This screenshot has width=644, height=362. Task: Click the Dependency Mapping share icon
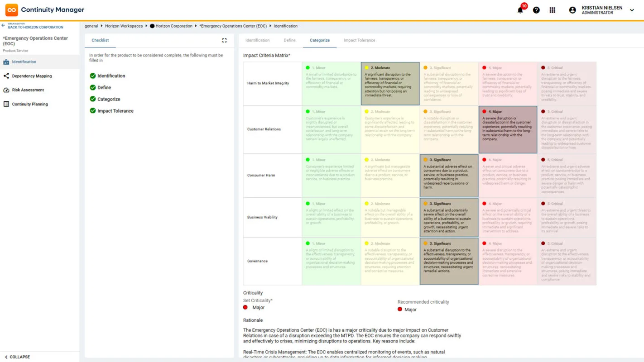coord(6,76)
